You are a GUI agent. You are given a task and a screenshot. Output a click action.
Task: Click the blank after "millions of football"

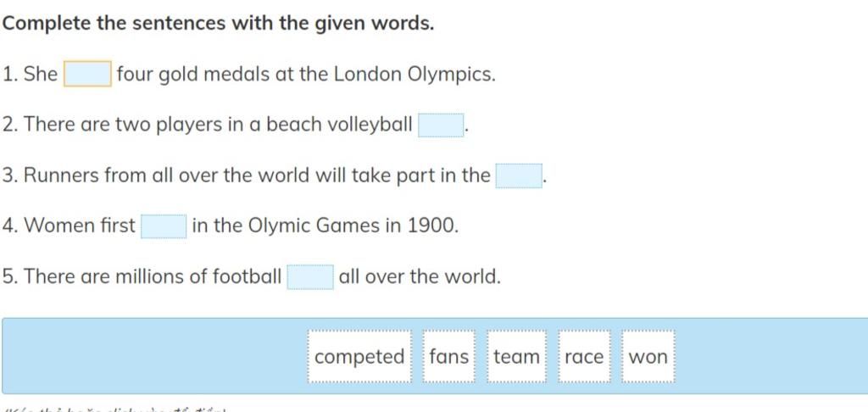[x=310, y=277]
